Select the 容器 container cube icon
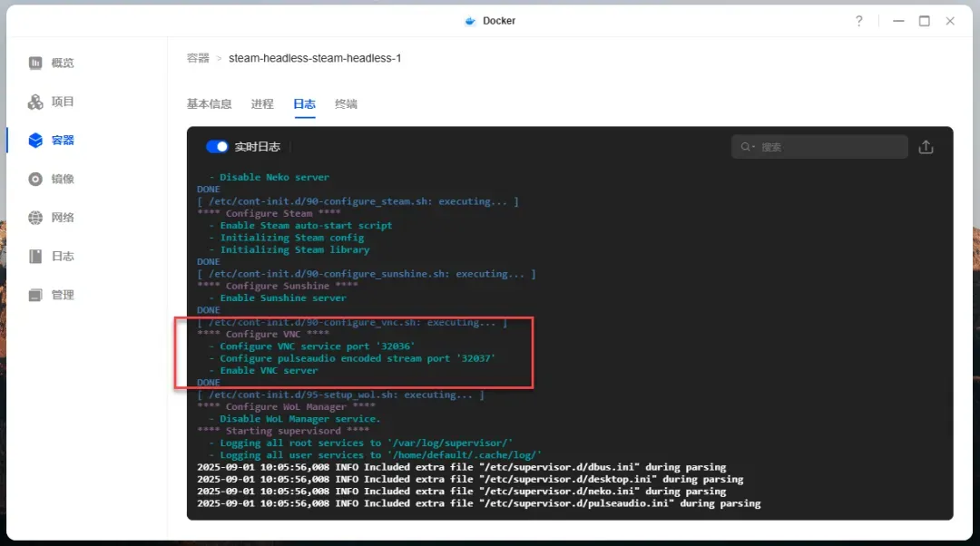980x546 pixels. 35,141
